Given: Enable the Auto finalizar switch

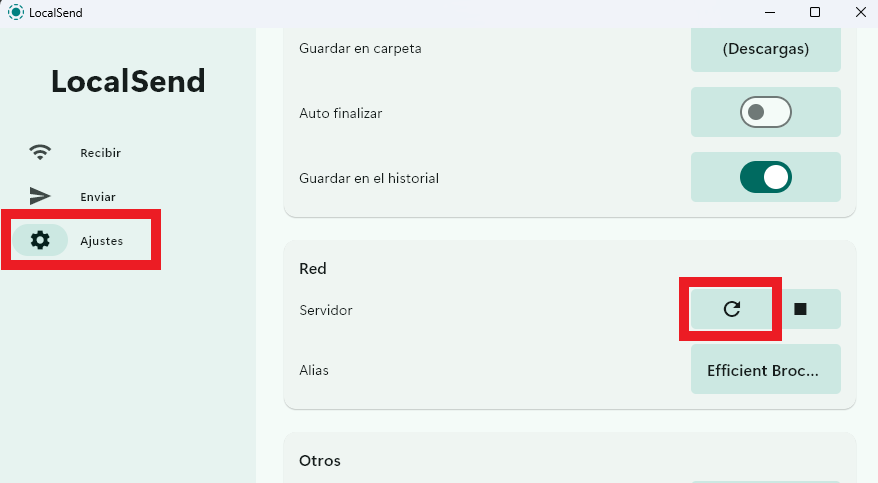Looking at the screenshot, I should pos(765,112).
